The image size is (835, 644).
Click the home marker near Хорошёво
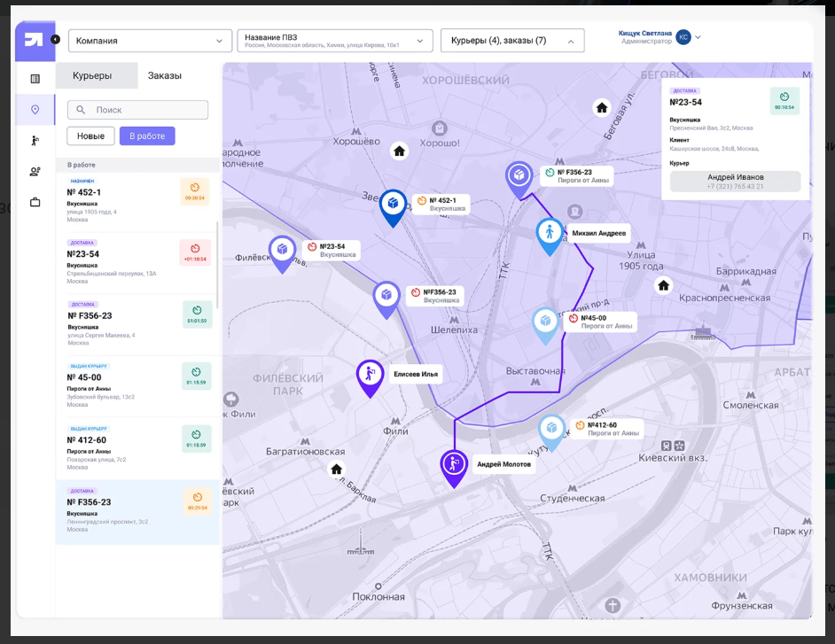(400, 151)
